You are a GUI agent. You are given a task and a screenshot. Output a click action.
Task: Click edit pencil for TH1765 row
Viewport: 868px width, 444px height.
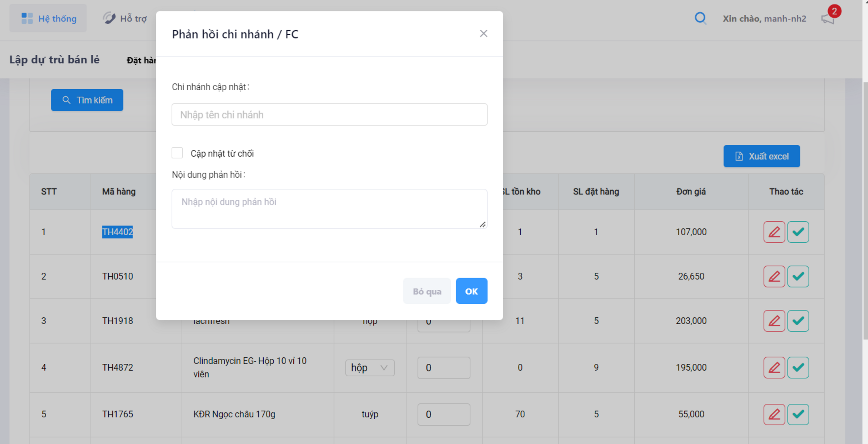[x=774, y=414]
